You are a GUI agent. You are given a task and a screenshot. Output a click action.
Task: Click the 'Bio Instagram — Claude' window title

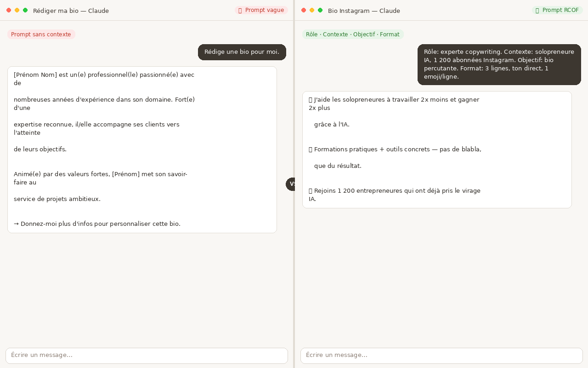pyautogui.click(x=364, y=11)
